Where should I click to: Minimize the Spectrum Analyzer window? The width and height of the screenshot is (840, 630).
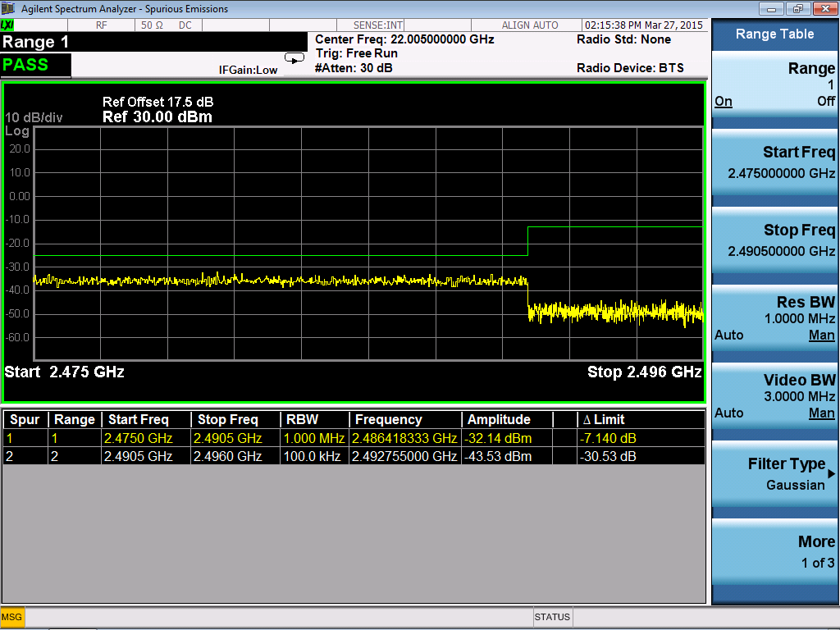[771, 8]
